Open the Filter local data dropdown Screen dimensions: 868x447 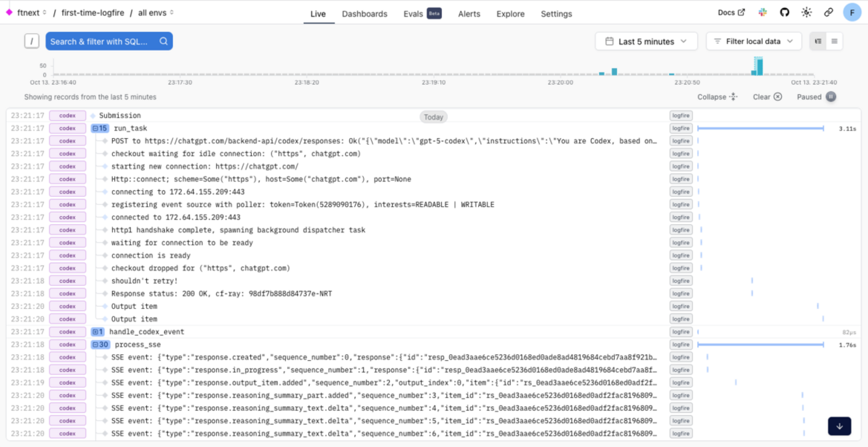[754, 41]
